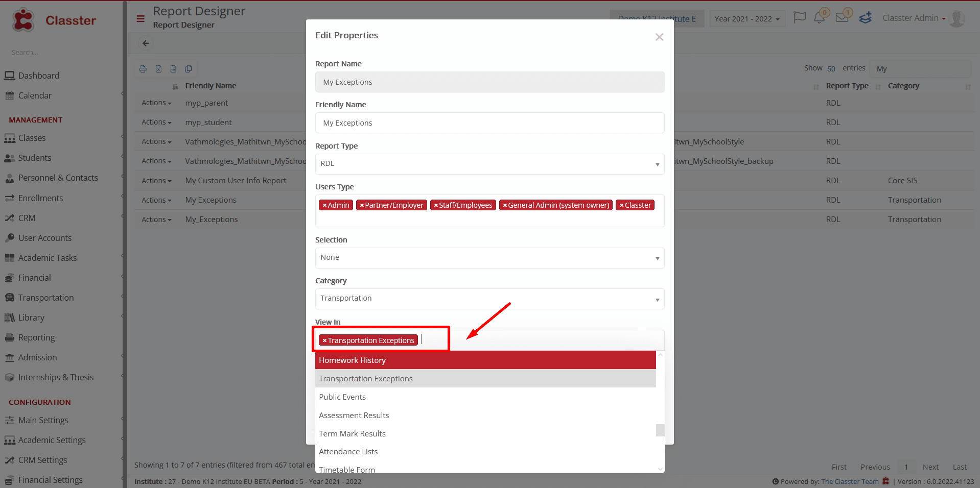Open Admission in the sidebar
The height and width of the screenshot is (488, 980).
click(x=37, y=357)
